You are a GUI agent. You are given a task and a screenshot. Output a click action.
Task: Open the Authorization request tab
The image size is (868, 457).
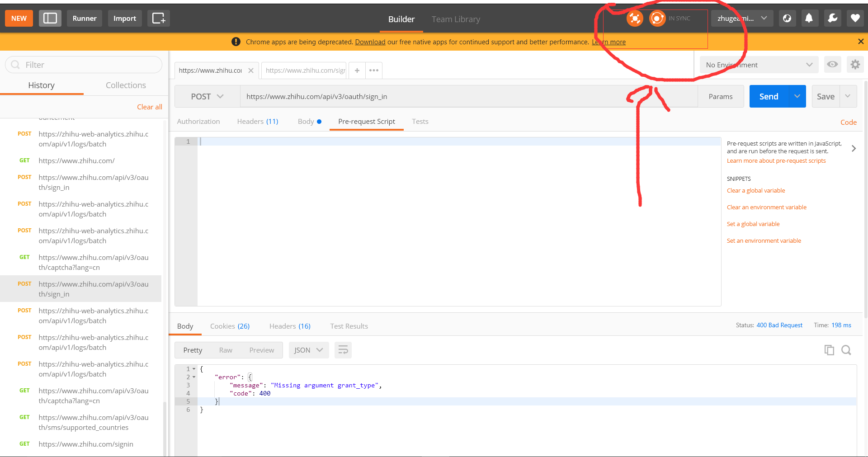click(x=198, y=121)
